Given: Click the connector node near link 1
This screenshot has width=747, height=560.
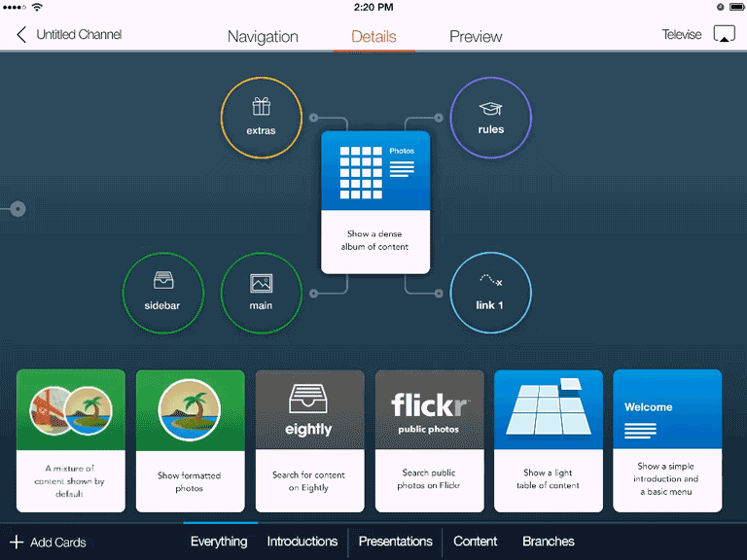Looking at the screenshot, I should pos(439,294).
